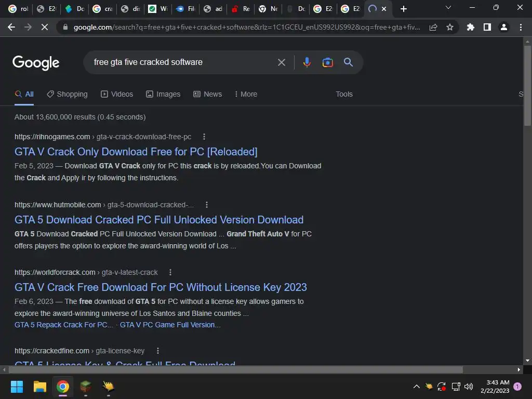Image resolution: width=532 pixels, height=399 pixels.
Task: Share this page from address bar
Action: point(433,27)
